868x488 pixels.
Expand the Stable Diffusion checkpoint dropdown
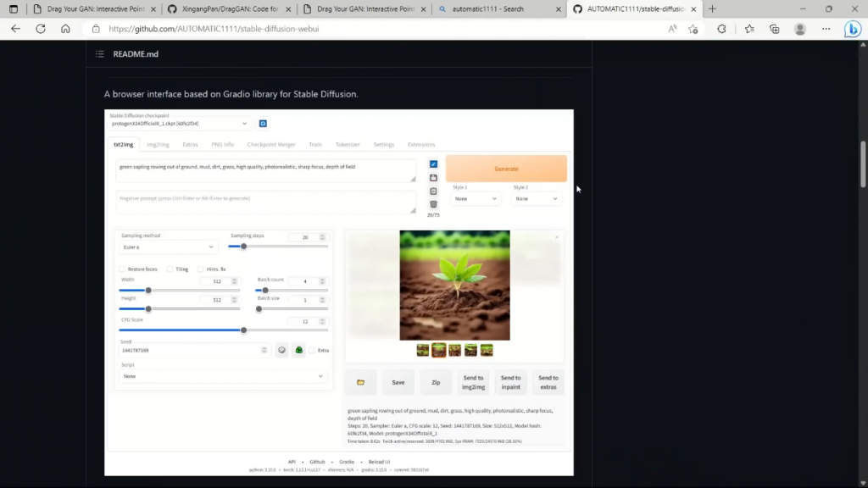click(180, 124)
